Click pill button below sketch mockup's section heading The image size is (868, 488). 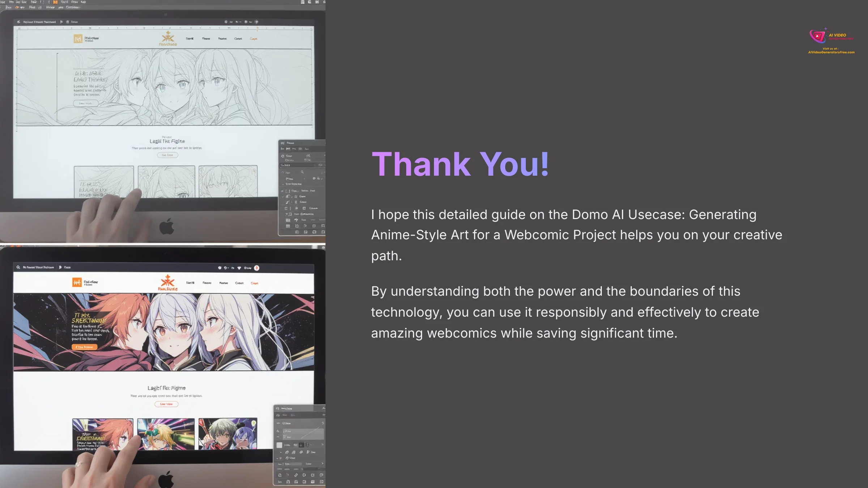[x=167, y=155]
